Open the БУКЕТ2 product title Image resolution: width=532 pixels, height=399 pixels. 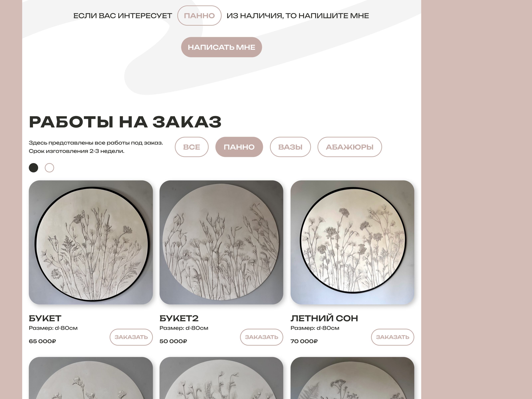[x=179, y=318]
